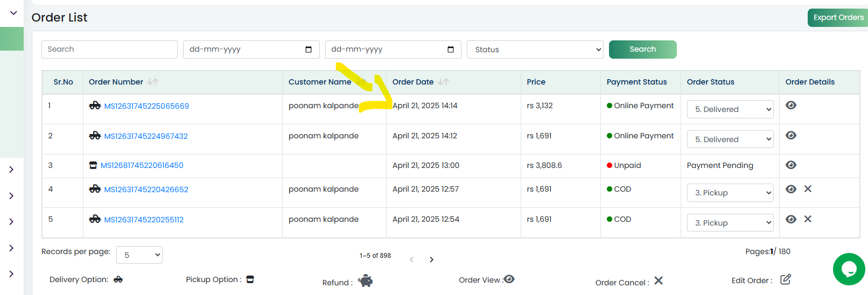
Task: Click the Payment Pending status text
Action: click(720, 165)
